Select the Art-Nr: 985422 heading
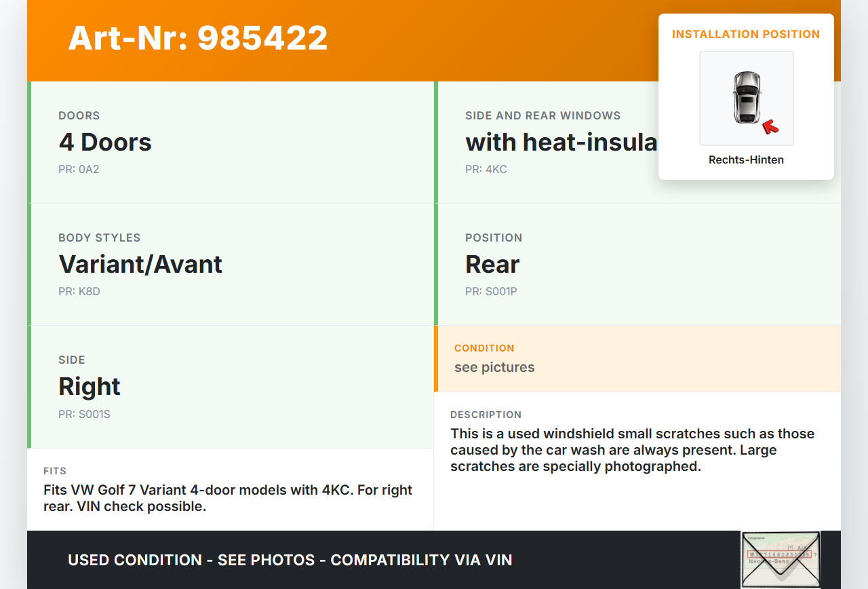Viewport: 868px width, 589px height. click(x=198, y=38)
